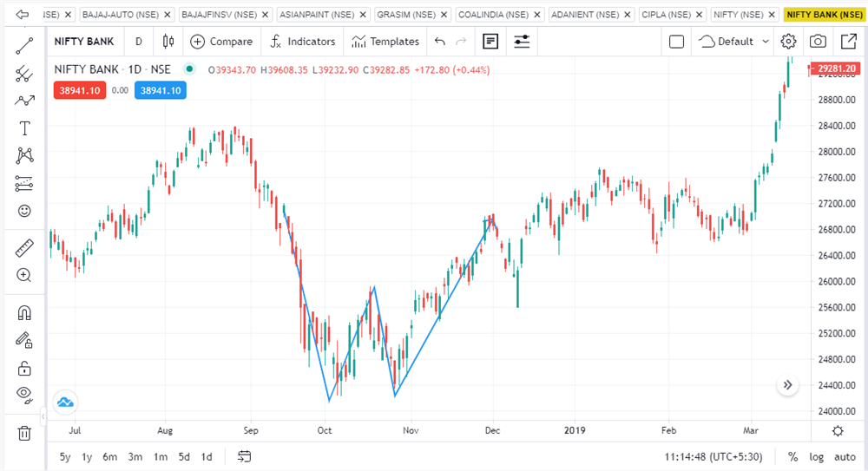Set range to 1d
The height and width of the screenshot is (471, 868).
pos(207,457)
